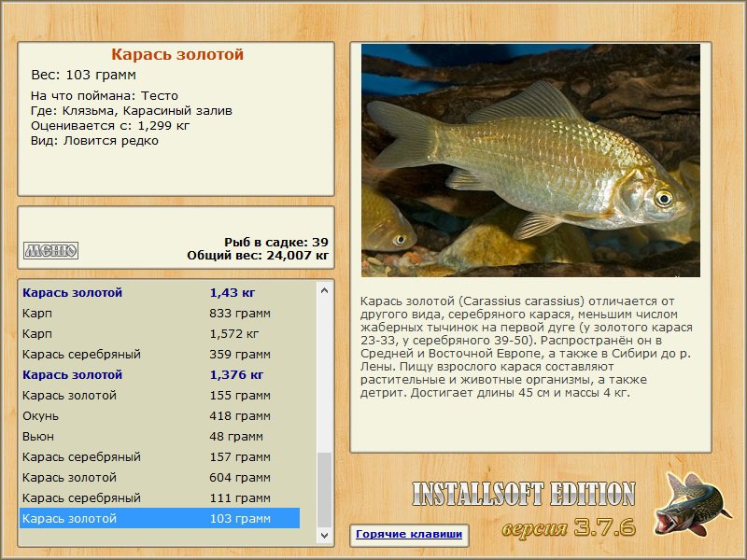Viewport: 747px width, 560px height.
Task: Select the Карп 1,572 кг row
Action: point(160,334)
